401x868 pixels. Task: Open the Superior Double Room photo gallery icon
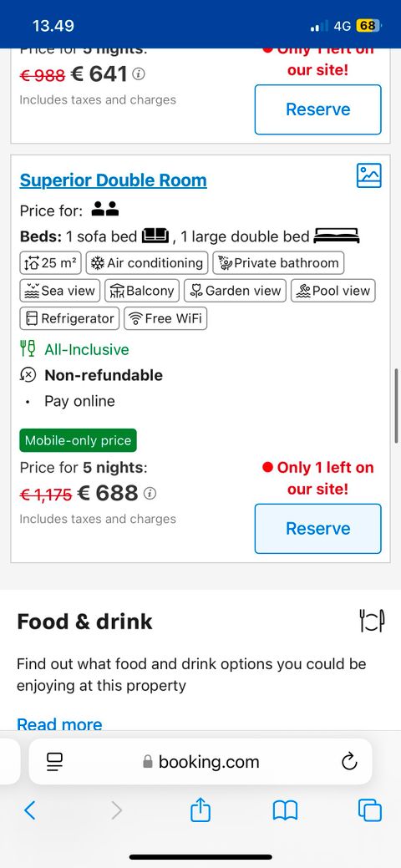pos(368,175)
